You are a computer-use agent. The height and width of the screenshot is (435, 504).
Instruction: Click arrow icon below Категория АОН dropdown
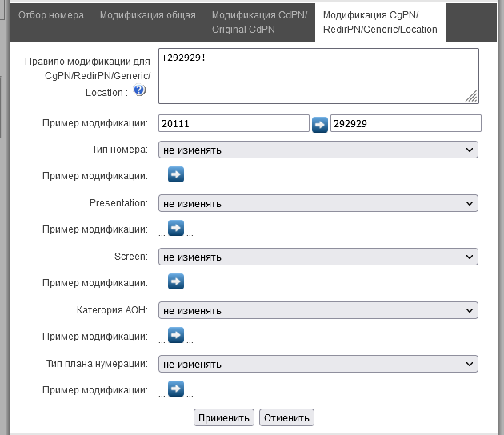tap(176, 336)
